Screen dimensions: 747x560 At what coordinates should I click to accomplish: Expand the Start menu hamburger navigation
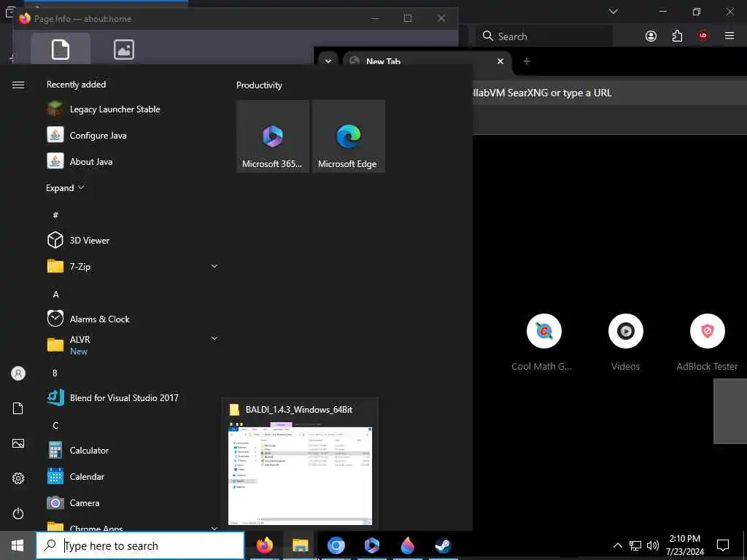(18, 85)
